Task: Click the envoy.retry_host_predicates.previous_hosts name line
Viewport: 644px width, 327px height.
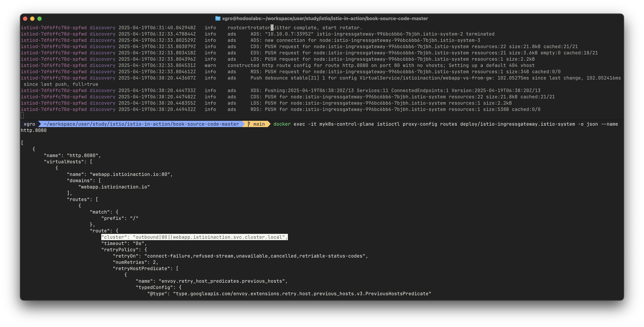Action: (x=212, y=281)
